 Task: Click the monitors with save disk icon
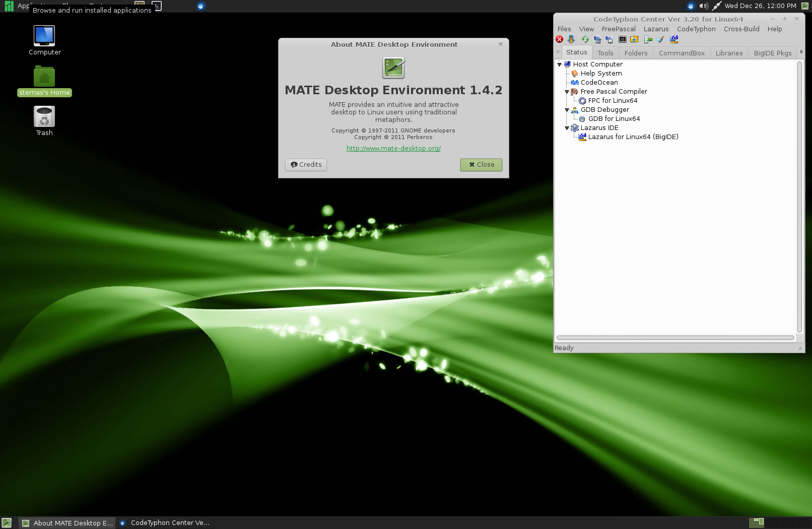609,39
